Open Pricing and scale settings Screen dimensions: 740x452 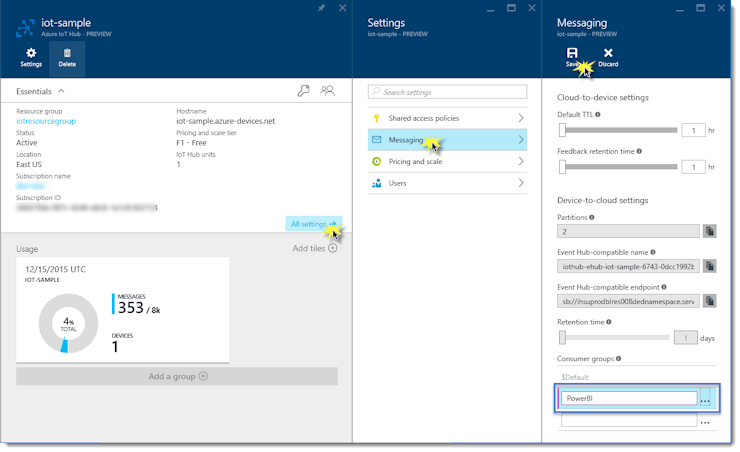[447, 161]
